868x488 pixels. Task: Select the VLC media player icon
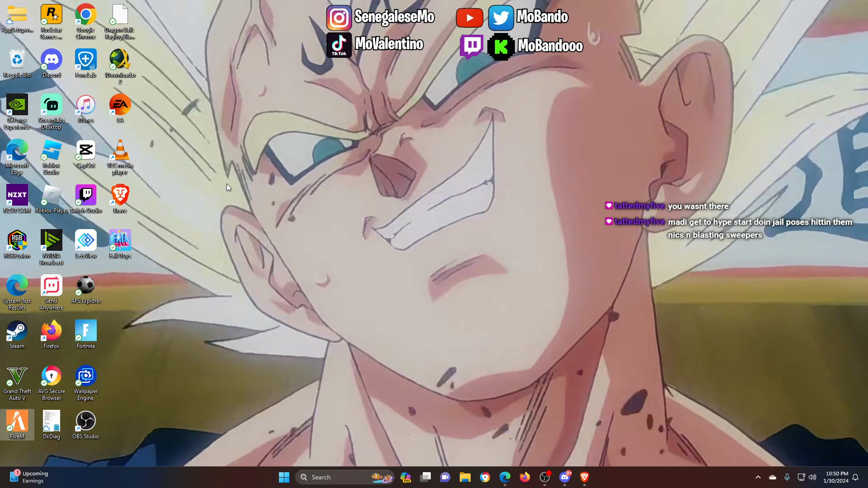click(x=120, y=157)
